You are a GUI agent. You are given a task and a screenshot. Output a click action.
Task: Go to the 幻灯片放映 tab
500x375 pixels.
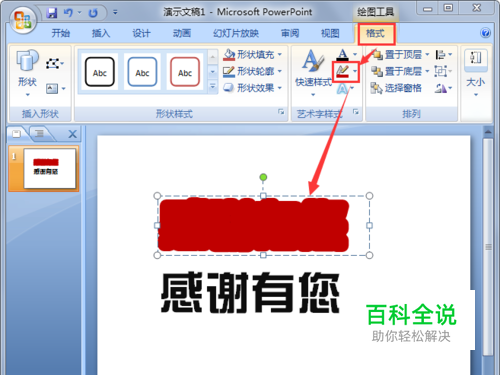pyautogui.click(x=236, y=33)
